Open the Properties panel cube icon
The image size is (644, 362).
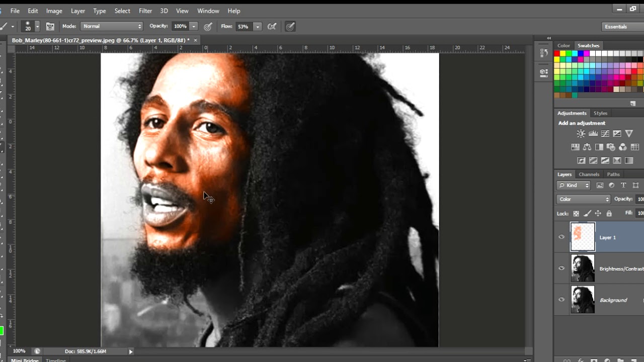[544, 72]
